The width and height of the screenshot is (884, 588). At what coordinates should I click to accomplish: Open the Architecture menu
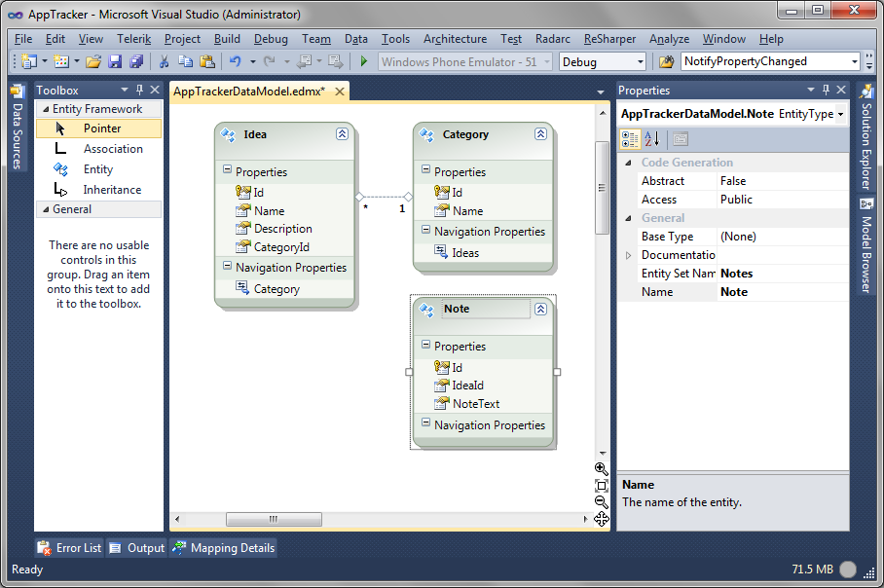tap(455, 39)
